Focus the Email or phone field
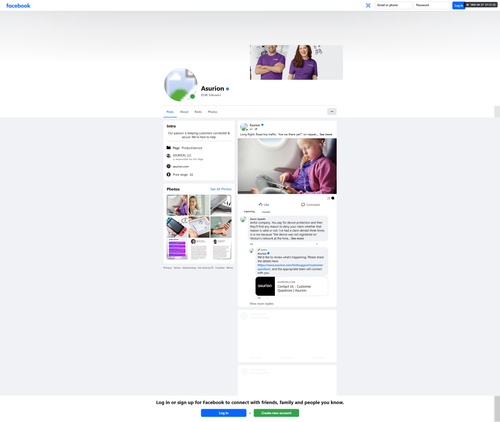 tap(393, 5)
